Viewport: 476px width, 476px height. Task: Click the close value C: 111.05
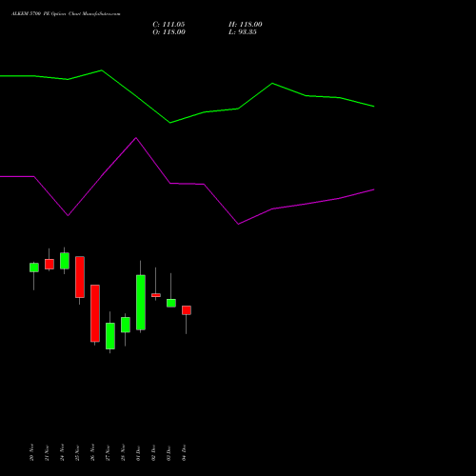[x=169, y=25]
